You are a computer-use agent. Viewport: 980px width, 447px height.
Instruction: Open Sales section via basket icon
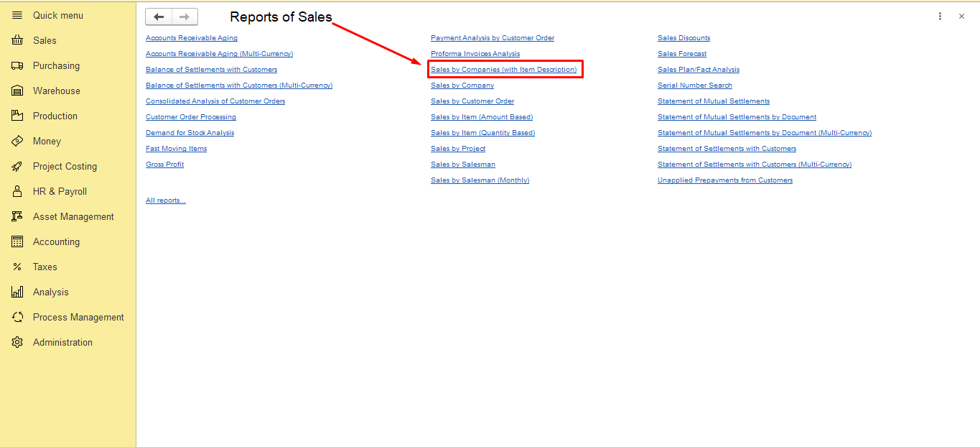17,41
